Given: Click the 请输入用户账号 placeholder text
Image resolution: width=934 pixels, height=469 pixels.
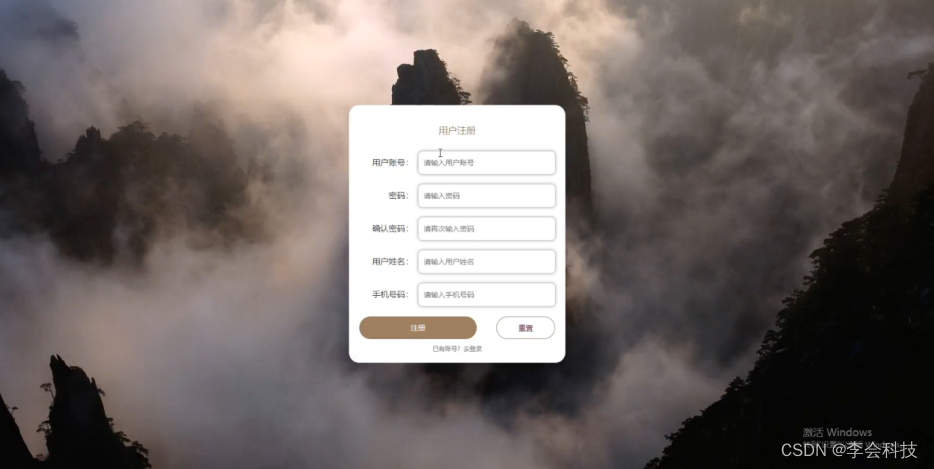Looking at the screenshot, I should tap(449, 163).
